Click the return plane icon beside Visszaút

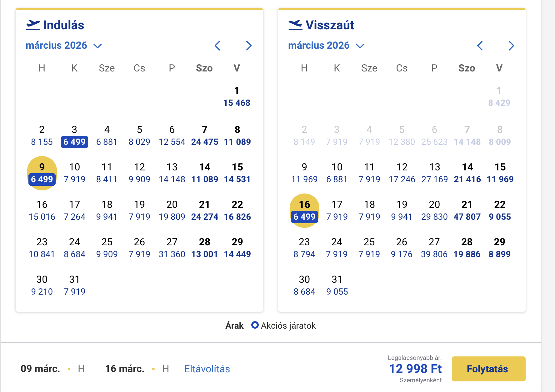click(x=295, y=25)
